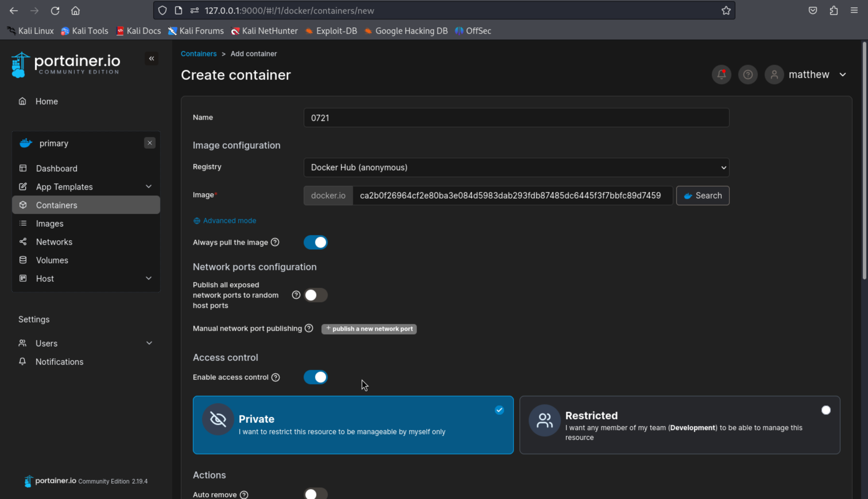This screenshot has width=868, height=499.
Task: Click the container Name input field
Action: [x=516, y=118]
